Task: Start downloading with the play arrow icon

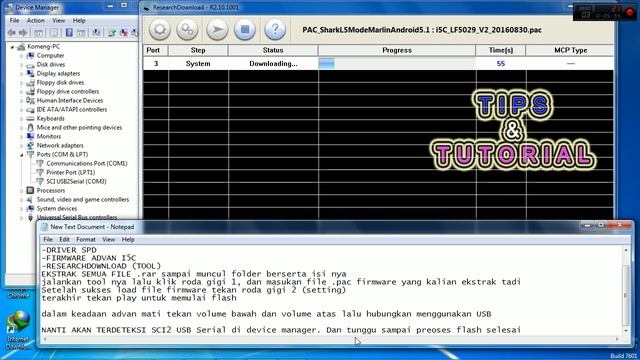Action: (217, 29)
